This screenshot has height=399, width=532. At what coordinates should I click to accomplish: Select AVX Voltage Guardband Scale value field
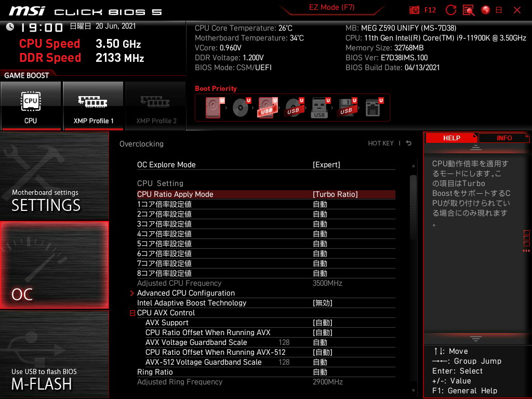[320, 342]
